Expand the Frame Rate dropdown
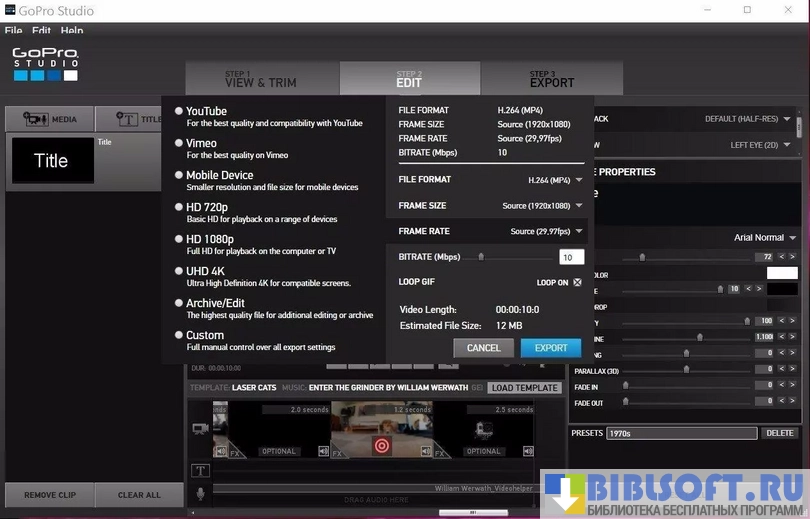 pos(546,232)
